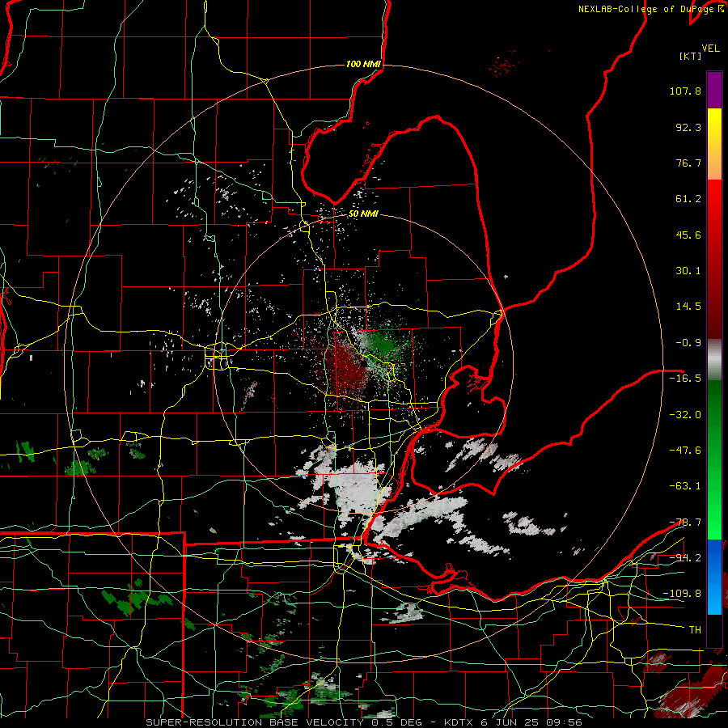Select the 45.6 scale value
Image resolution: width=728 pixels, height=728 pixels.
[x=688, y=235]
